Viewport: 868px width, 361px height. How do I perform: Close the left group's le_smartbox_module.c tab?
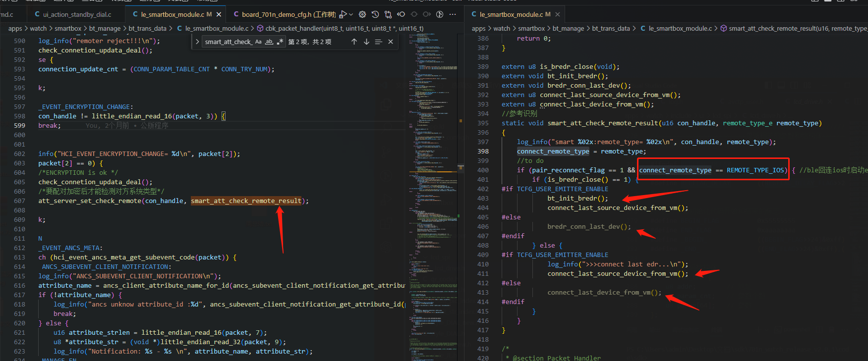tap(219, 14)
